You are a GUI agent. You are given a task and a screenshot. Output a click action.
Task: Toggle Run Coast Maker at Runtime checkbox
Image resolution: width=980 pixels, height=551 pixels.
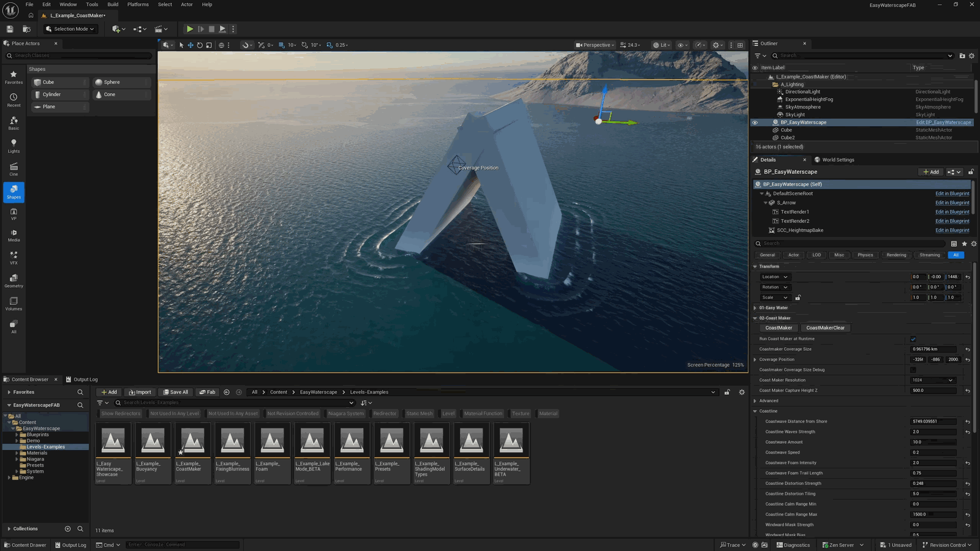coord(913,339)
